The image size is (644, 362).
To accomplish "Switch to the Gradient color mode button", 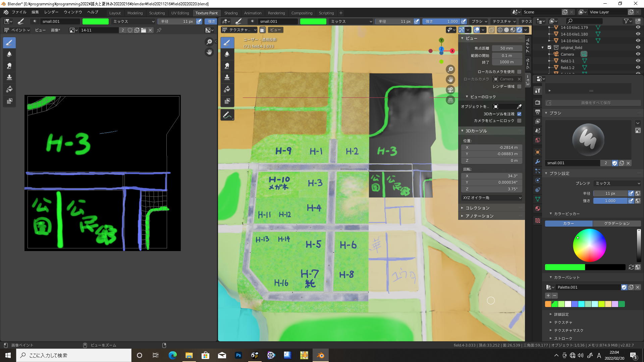I will click(616, 224).
